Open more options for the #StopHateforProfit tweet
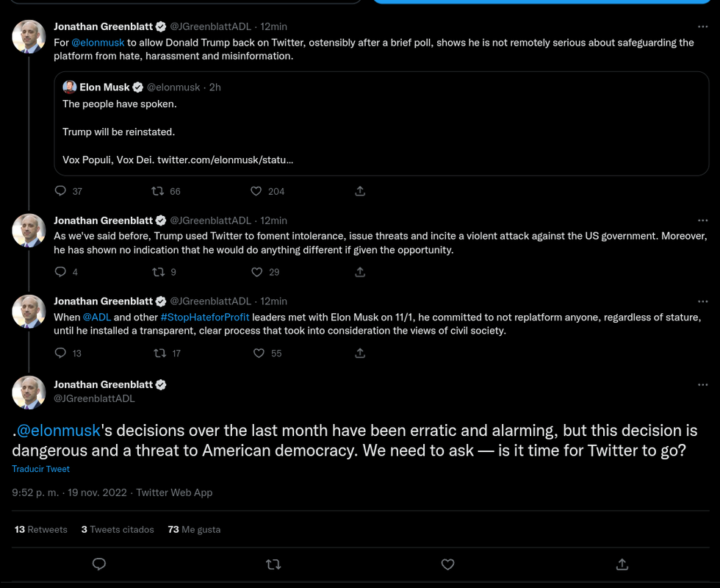 tap(702, 301)
